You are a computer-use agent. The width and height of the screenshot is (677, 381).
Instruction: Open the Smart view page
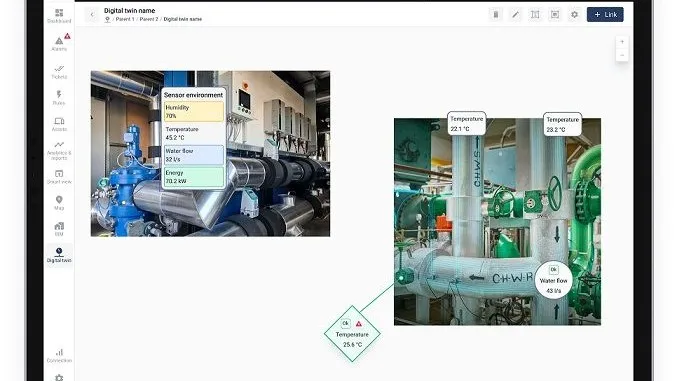click(59, 177)
